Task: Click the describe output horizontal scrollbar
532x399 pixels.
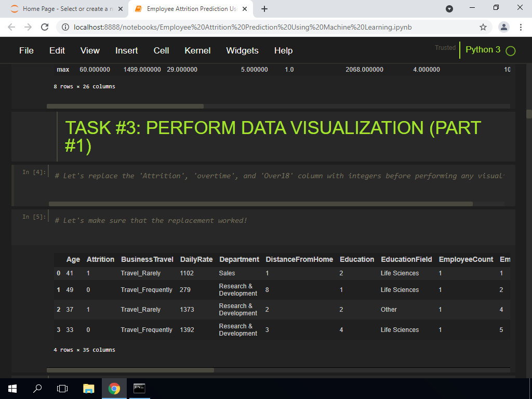Action: click(125, 106)
